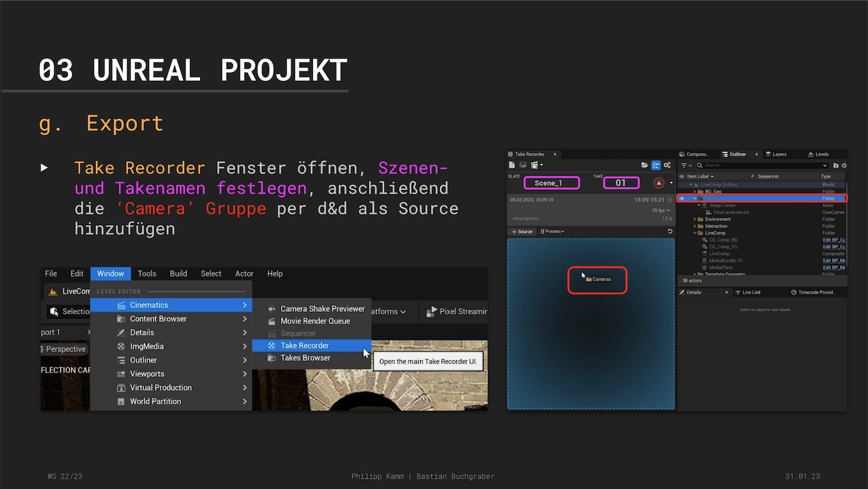This screenshot has height=489, width=868.
Task: Open the 25 fps frame rate dropdown
Action: [x=661, y=210]
